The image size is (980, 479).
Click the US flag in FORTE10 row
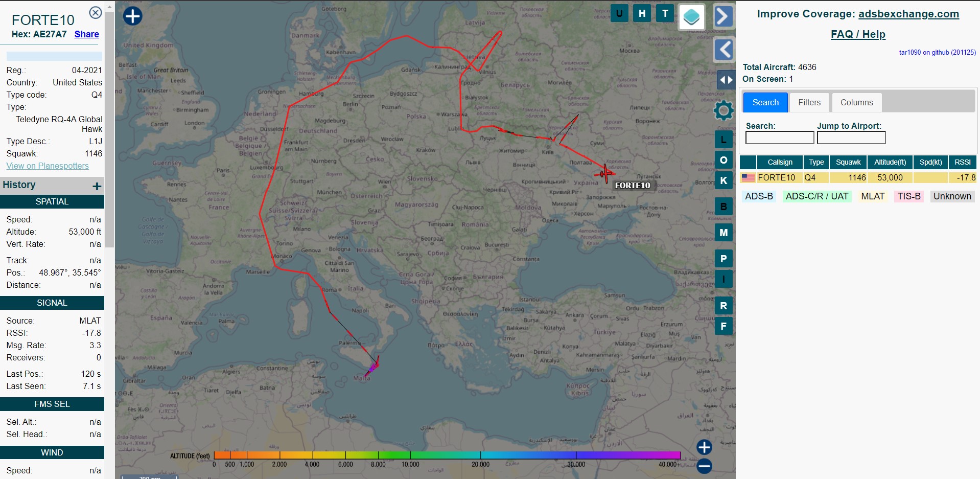coord(748,177)
